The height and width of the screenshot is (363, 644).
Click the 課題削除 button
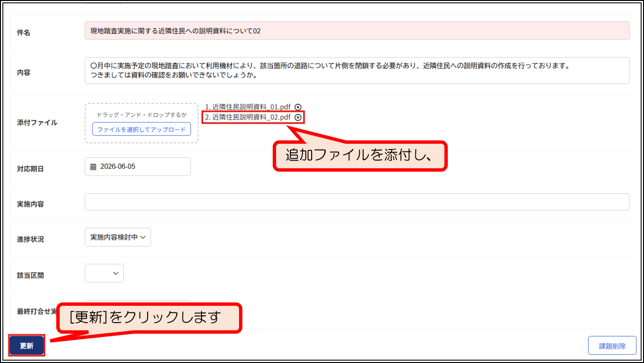612,346
